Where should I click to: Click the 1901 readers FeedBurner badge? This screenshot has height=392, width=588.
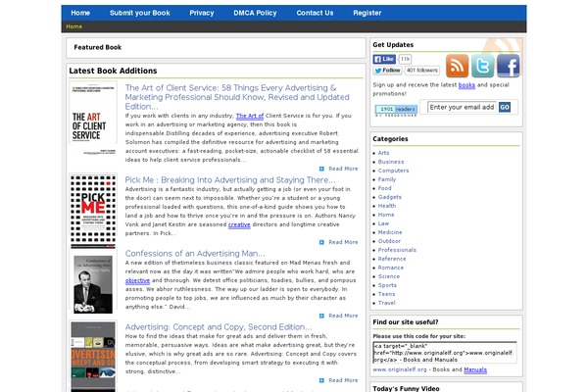[396, 109]
